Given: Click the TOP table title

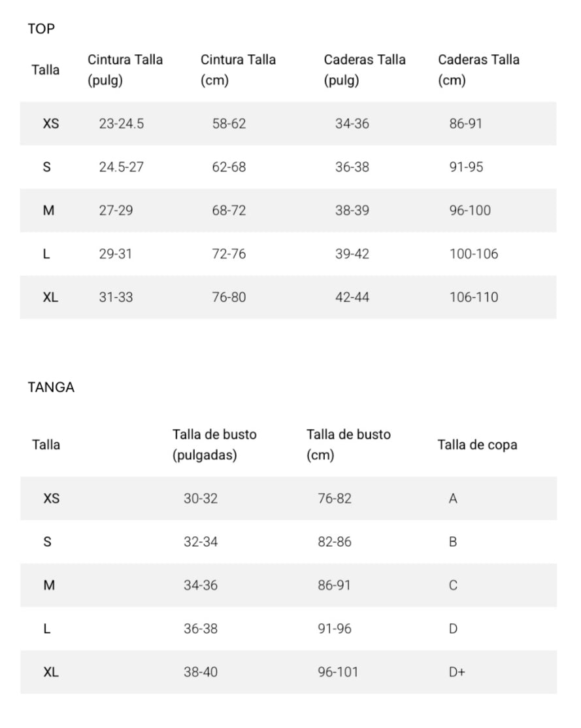Looking at the screenshot, I should pos(41,29).
